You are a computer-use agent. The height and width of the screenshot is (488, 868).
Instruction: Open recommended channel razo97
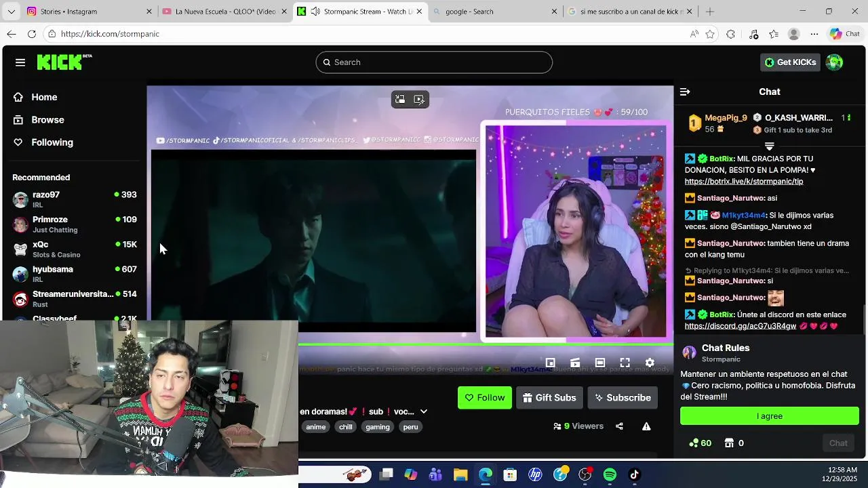pos(75,199)
